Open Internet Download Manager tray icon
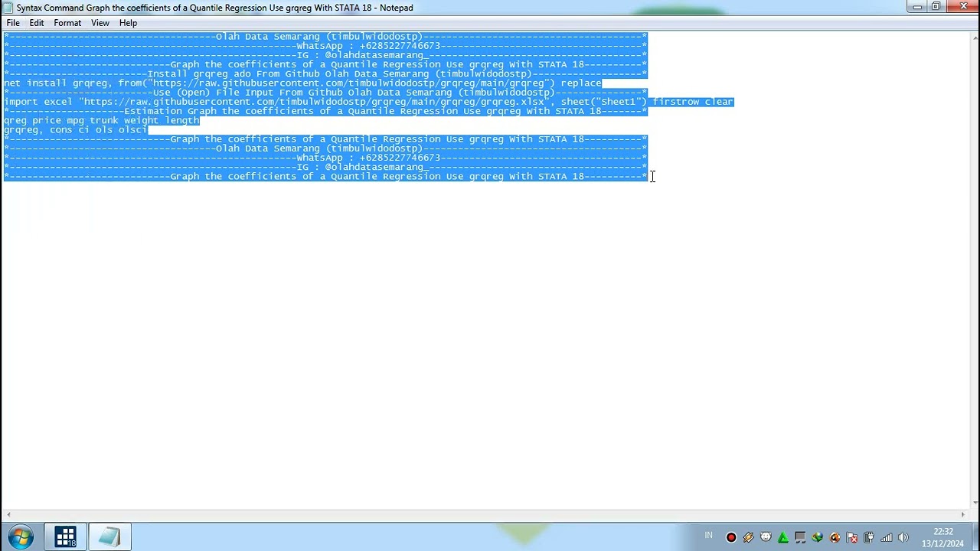The width and height of the screenshot is (980, 551). (818, 537)
